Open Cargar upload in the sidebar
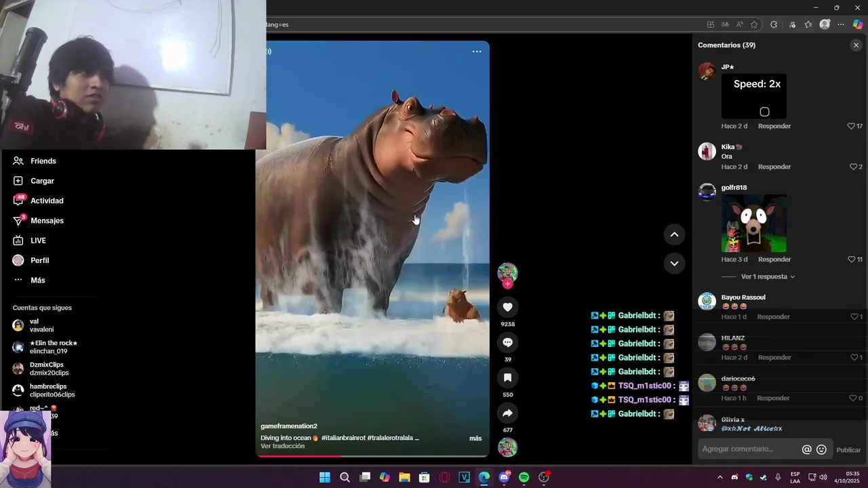Screen dimensions: 868x488 click(x=34, y=181)
